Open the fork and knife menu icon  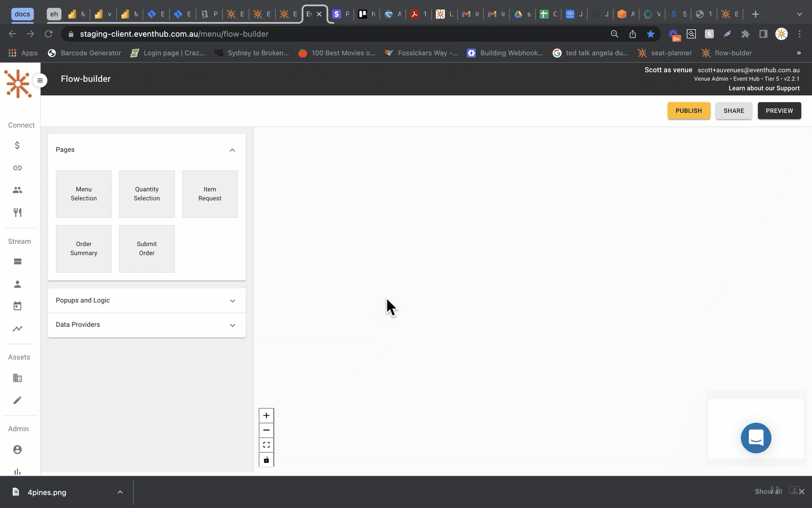pyautogui.click(x=17, y=213)
